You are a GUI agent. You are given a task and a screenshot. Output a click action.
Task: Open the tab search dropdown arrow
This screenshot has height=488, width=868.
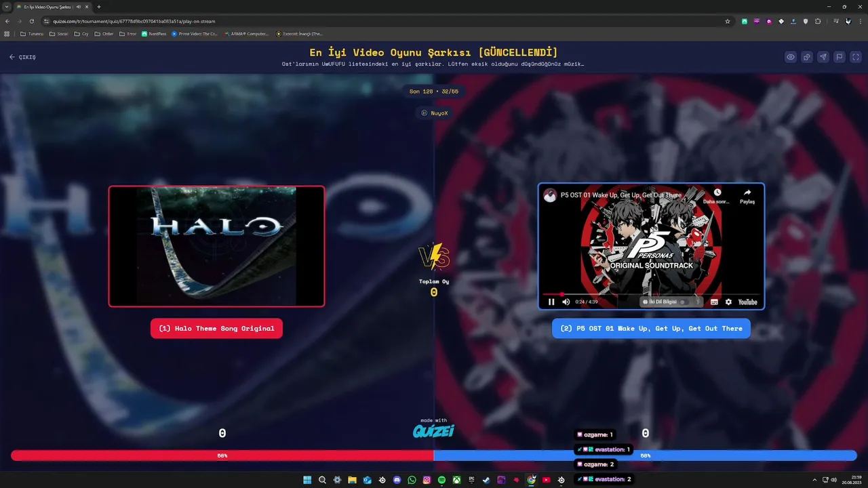[6, 7]
